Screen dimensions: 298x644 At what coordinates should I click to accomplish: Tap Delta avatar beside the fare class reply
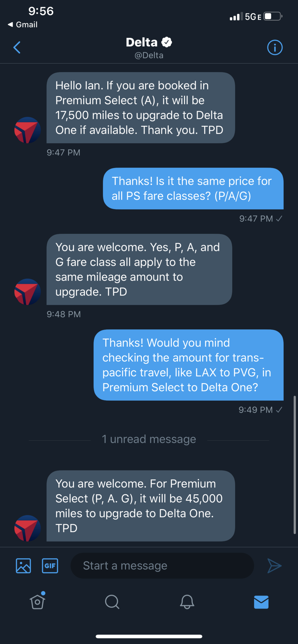tap(28, 292)
